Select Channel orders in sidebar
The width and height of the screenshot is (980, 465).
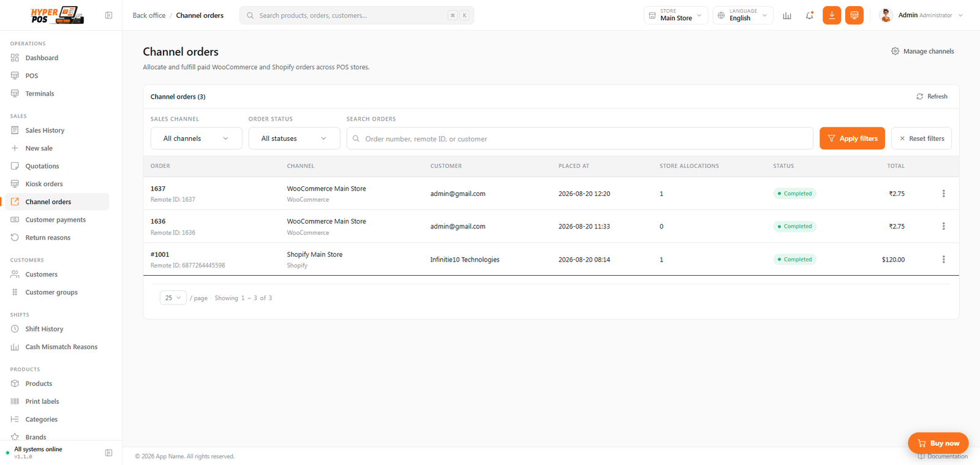click(x=57, y=202)
